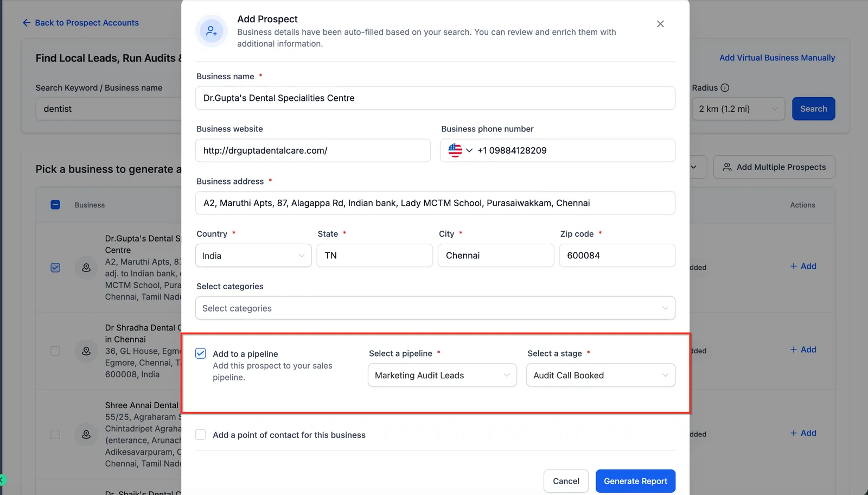
Task: Click the Dr.Gupta's Dental business avatar icon
Action: (86, 268)
